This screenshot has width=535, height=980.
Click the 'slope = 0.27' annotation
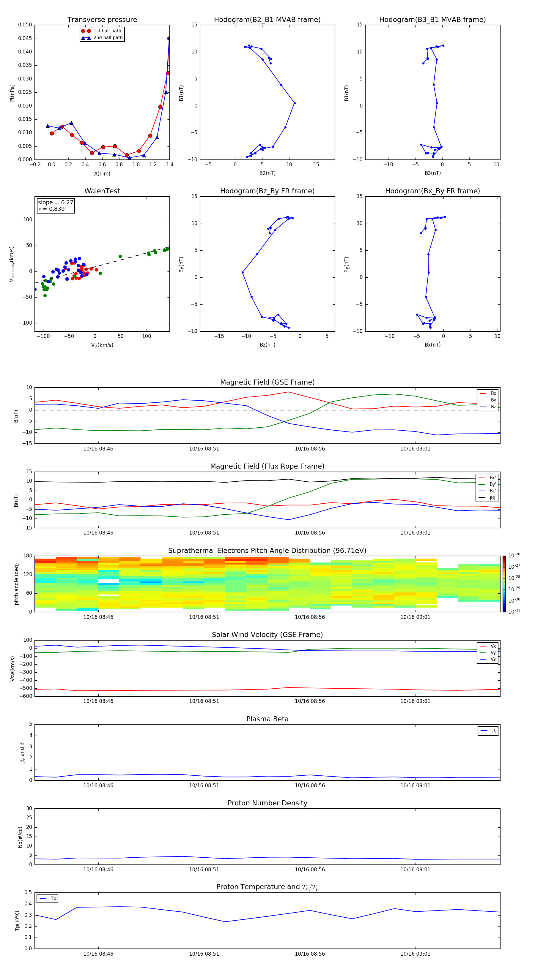[x=56, y=203]
